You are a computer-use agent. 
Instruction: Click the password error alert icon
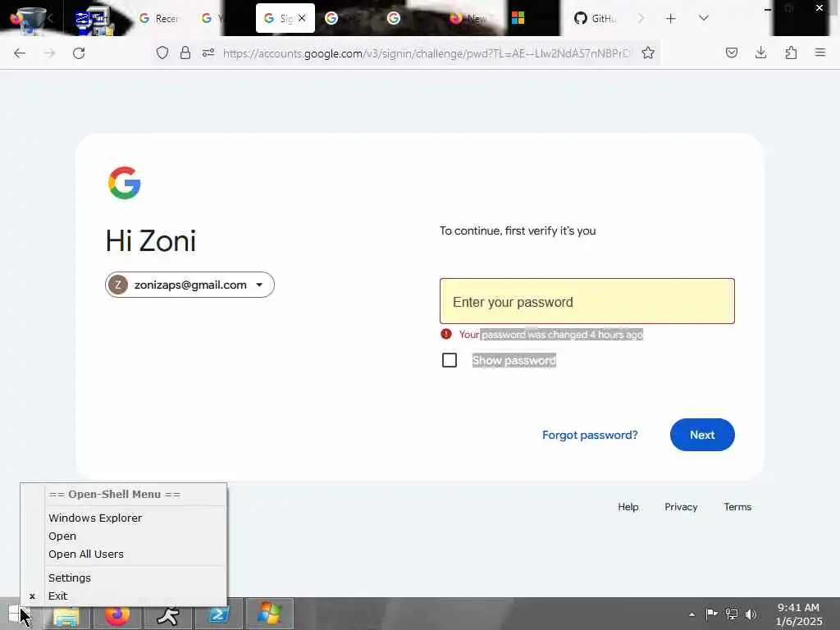(x=446, y=335)
